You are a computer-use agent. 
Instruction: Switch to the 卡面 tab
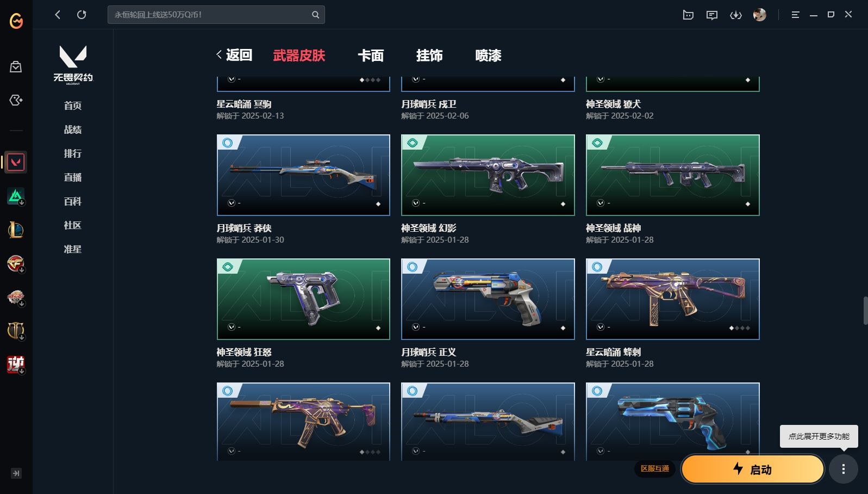click(x=371, y=55)
